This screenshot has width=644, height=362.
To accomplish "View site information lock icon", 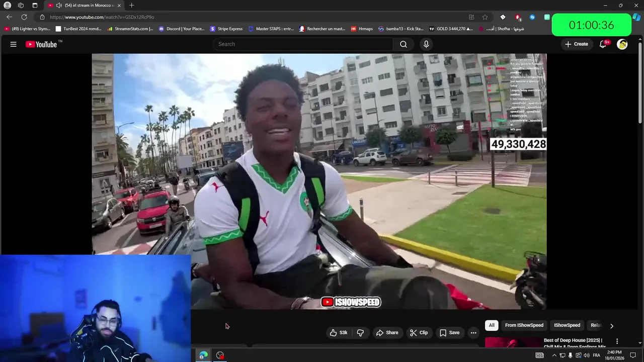I will (42, 17).
